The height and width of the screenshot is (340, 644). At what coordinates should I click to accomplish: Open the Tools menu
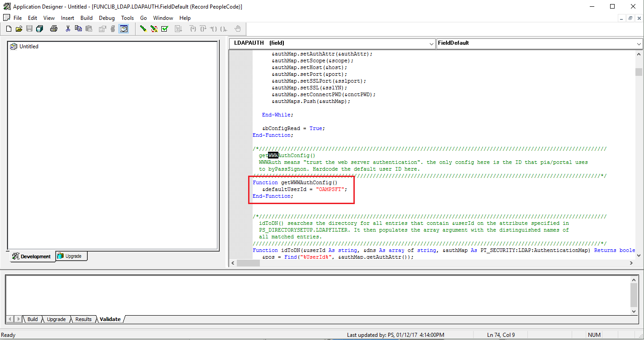(127, 18)
